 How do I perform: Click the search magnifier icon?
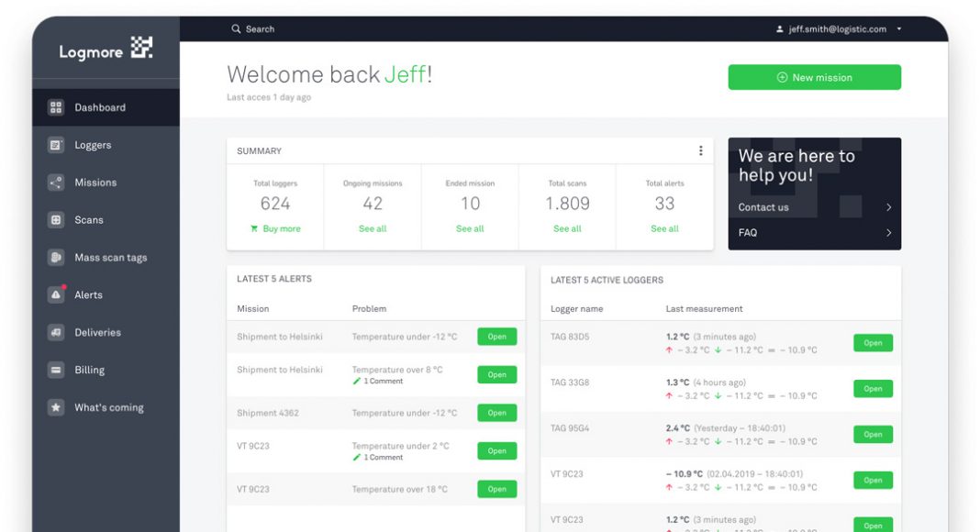[x=236, y=28]
